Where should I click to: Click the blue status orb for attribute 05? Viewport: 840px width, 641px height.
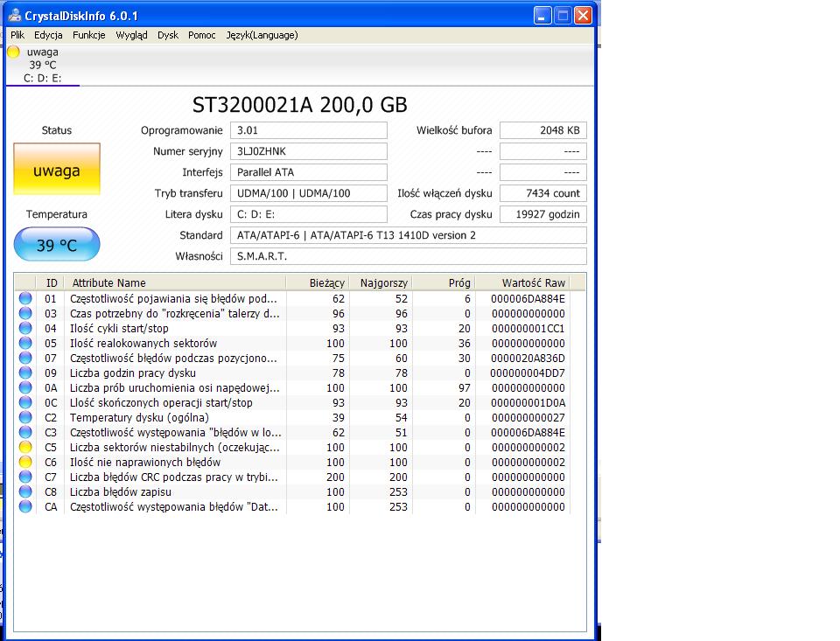pyautogui.click(x=25, y=344)
